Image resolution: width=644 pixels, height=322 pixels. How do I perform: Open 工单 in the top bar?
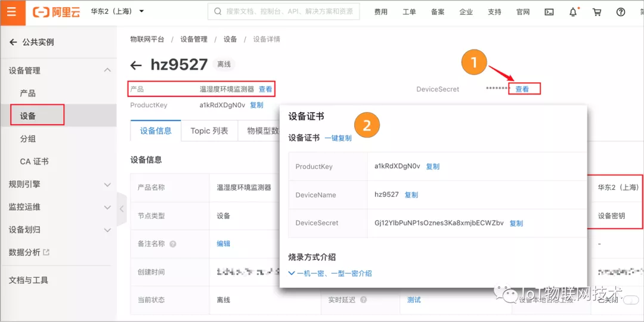(409, 12)
